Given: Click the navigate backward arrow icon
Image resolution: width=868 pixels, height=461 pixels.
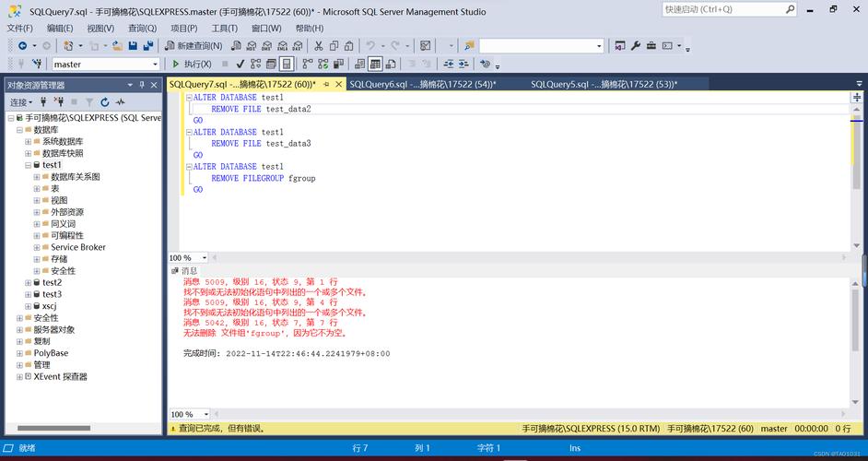Looking at the screenshot, I should pyautogui.click(x=22, y=46).
